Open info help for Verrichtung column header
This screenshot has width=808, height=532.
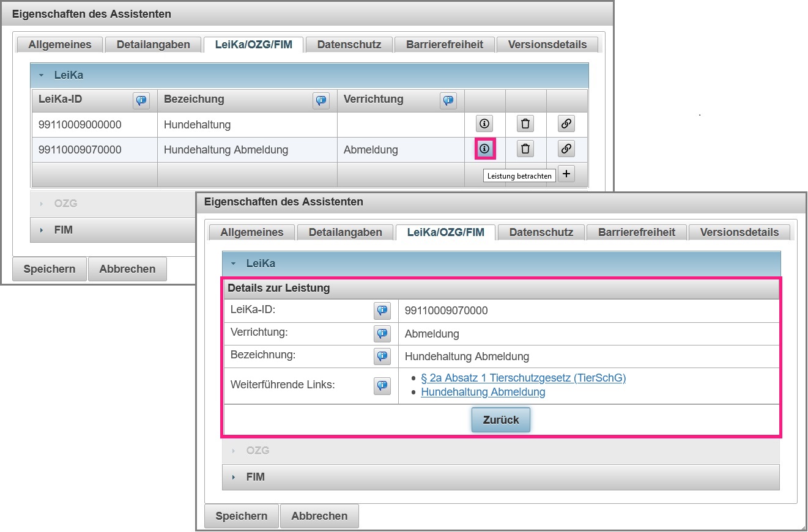[448, 101]
